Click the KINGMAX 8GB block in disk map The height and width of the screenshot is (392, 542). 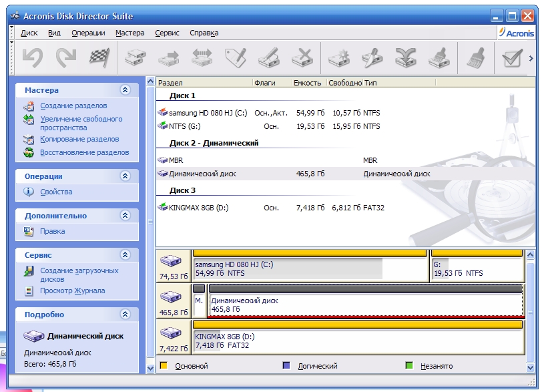coord(358,337)
